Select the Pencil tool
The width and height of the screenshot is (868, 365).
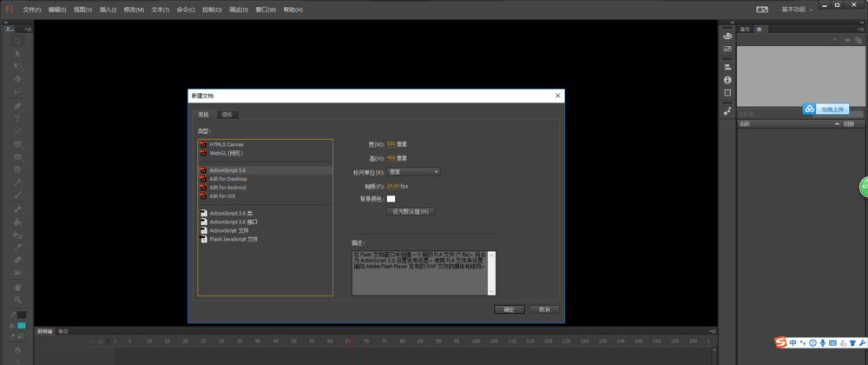(x=17, y=182)
